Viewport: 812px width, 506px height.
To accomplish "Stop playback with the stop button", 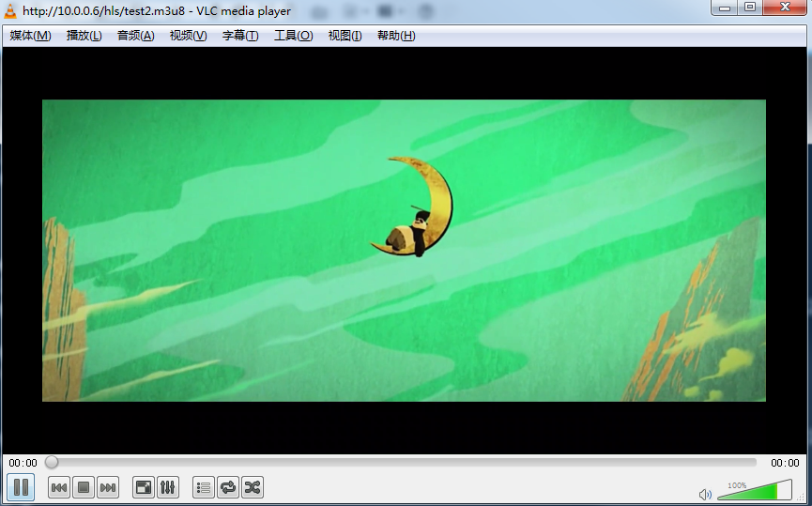I will (84, 487).
